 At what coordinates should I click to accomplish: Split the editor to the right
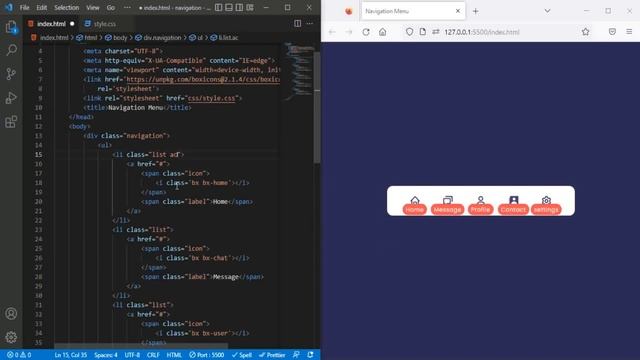(298, 24)
